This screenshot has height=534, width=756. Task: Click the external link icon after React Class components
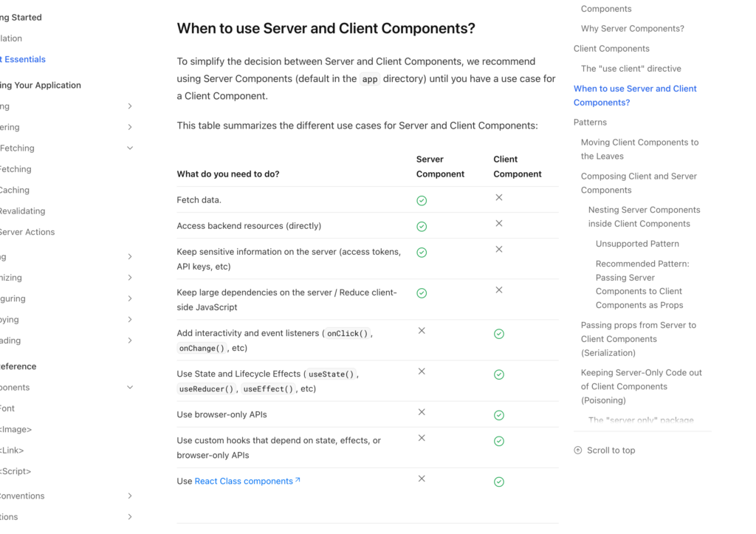click(298, 480)
